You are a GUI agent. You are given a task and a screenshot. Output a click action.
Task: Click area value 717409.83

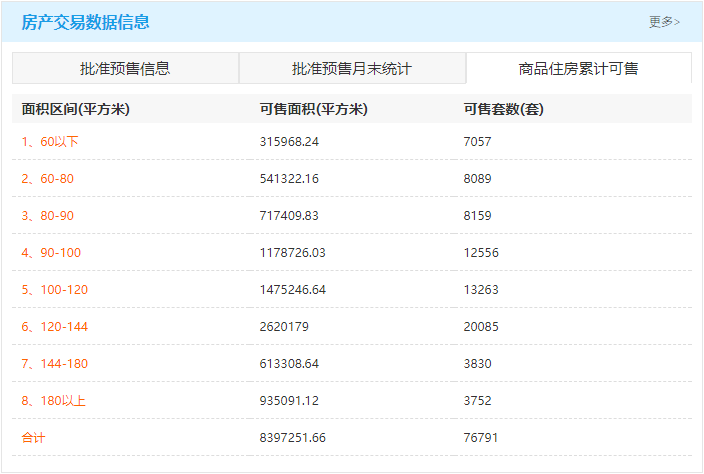[x=289, y=216]
